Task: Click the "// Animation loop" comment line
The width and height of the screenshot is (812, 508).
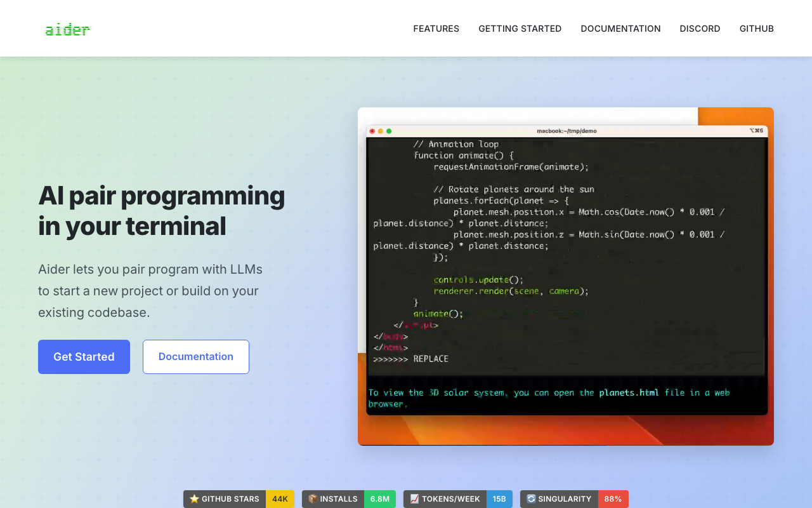Action: pyautogui.click(x=456, y=144)
